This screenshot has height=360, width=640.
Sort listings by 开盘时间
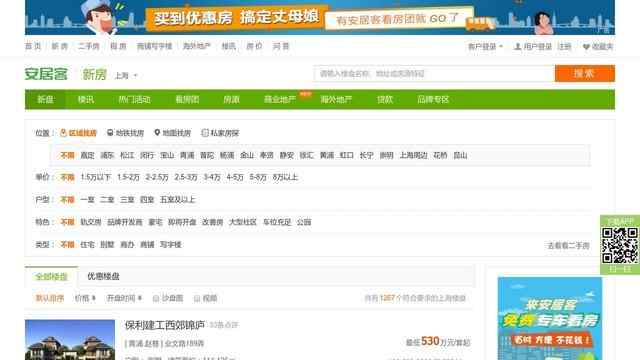[124, 298]
